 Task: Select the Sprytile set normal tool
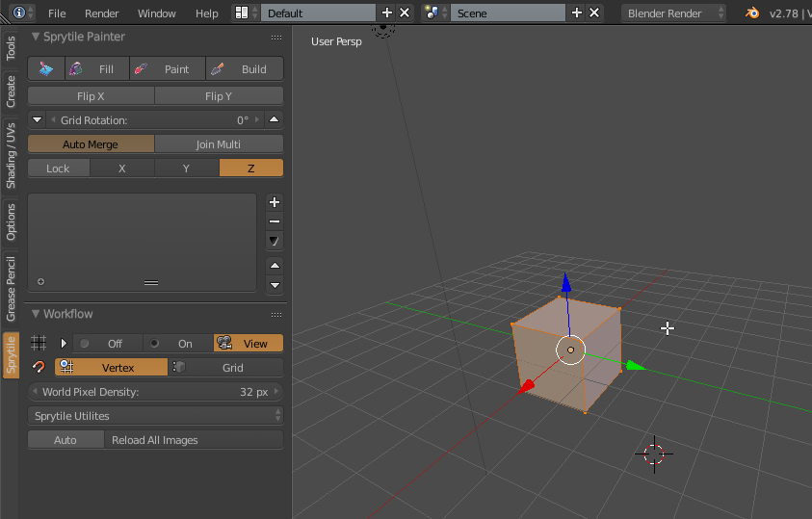coord(46,68)
